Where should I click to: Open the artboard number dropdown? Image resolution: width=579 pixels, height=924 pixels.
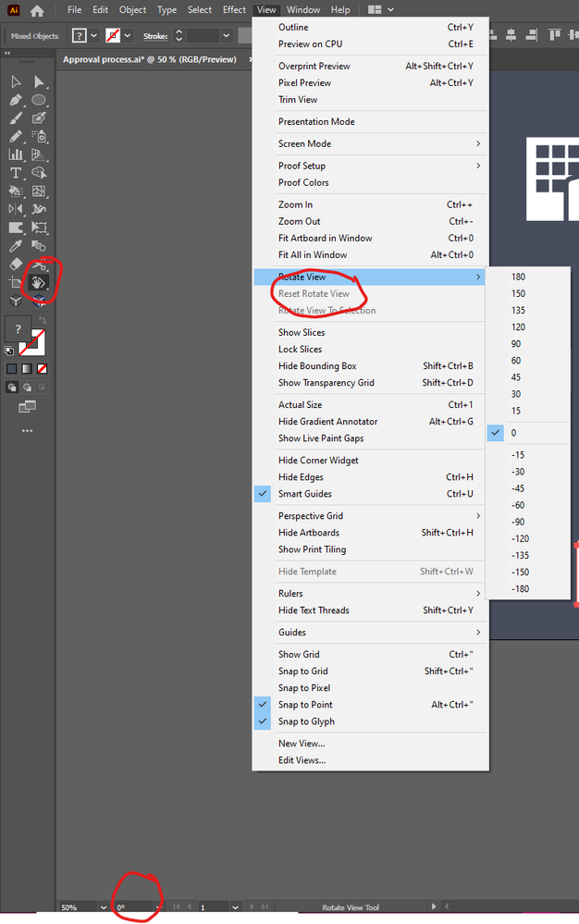coord(235,907)
